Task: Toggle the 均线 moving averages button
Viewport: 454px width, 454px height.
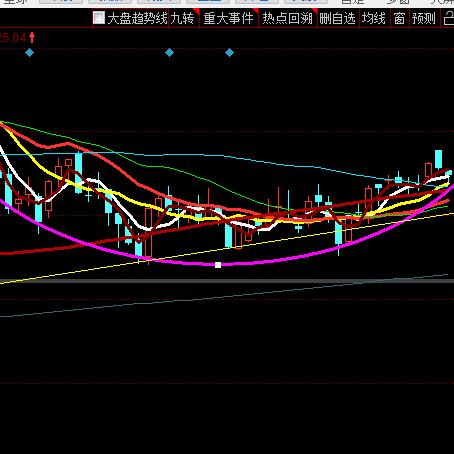Action: tap(374, 18)
